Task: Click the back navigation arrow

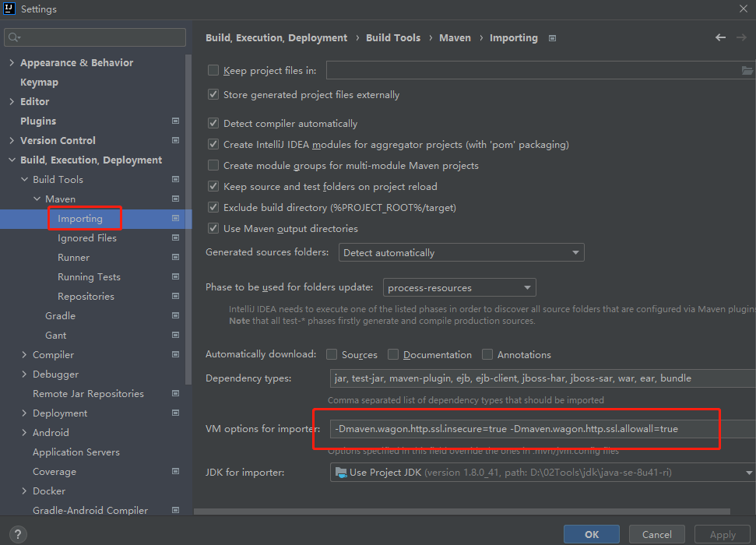Action: pyautogui.click(x=720, y=37)
